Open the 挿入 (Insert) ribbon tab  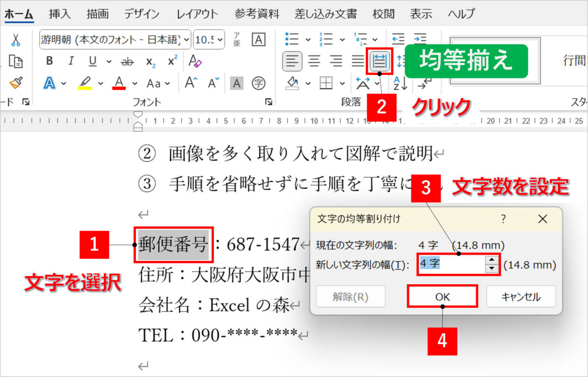pos(59,14)
